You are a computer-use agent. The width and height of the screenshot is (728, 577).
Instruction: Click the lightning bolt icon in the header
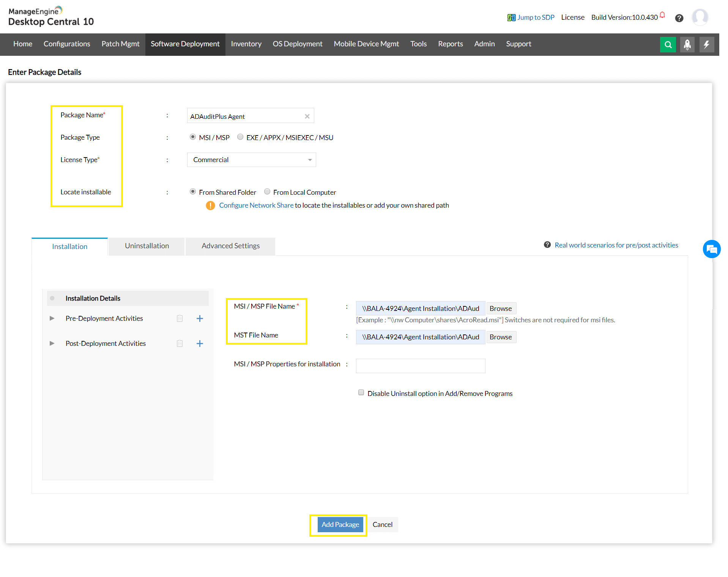(706, 44)
